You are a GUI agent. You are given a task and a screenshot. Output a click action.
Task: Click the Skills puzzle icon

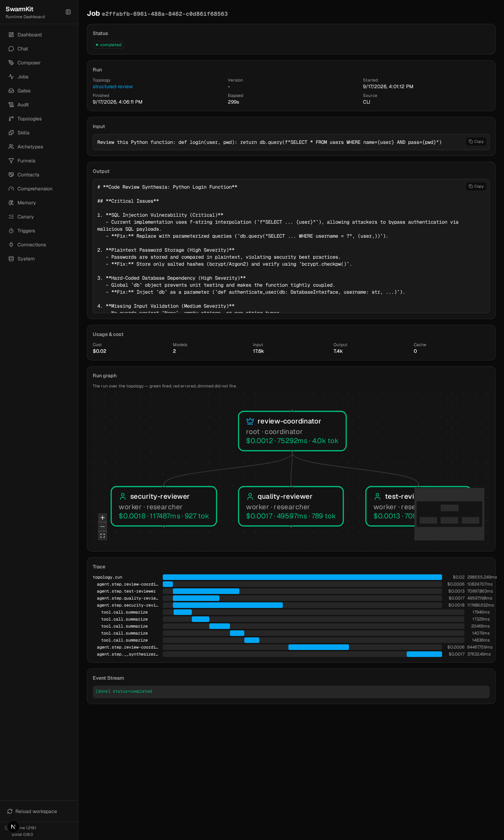point(11,133)
